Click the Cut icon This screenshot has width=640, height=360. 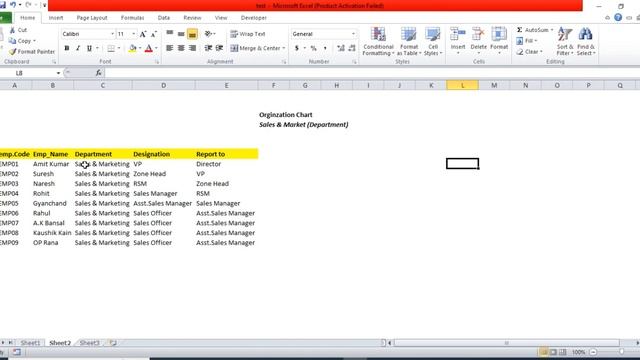coord(13,30)
